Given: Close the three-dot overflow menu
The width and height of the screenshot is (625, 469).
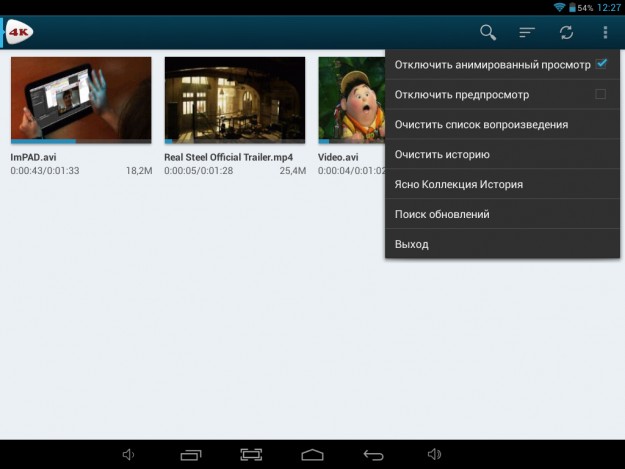Looking at the screenshot, I should (x=605, y=32).
